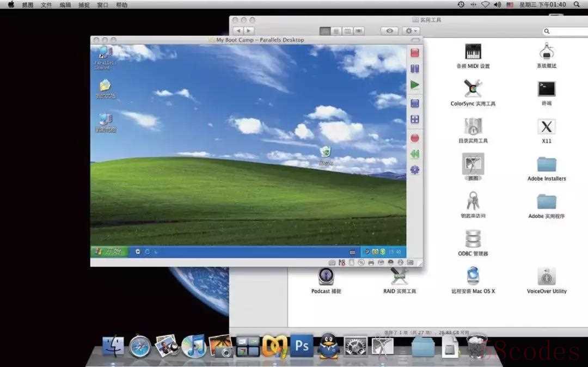Pause the virtual machine in Parallels sidebar
The width and height of the screenshot is (588, 367).
click(x=415, y=69)
